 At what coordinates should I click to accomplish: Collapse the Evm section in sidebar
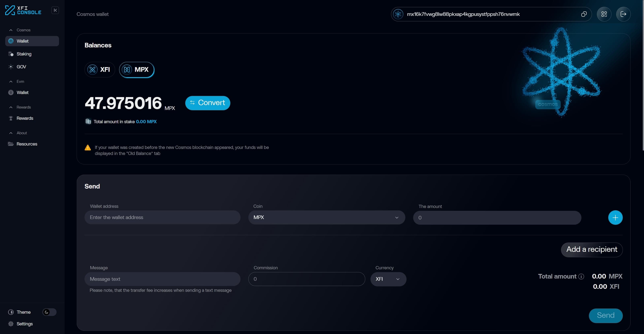click(11, 81)
